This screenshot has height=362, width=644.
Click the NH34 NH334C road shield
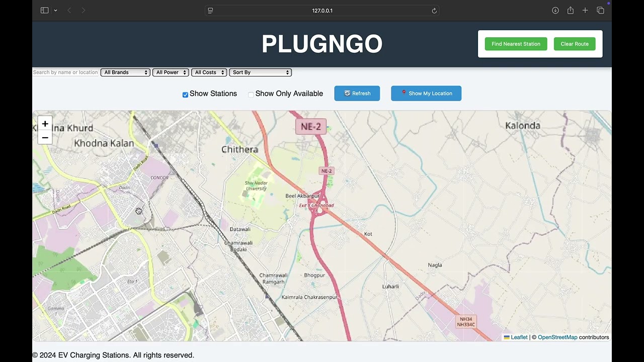(x=466, y=322)
